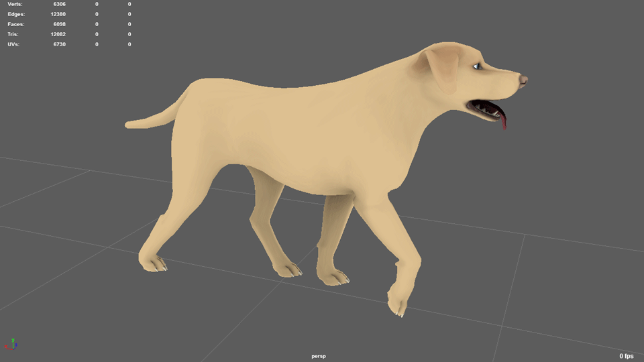
Task: Click the 'Tris:' label in the heads-up display
Action: [13, 34]
